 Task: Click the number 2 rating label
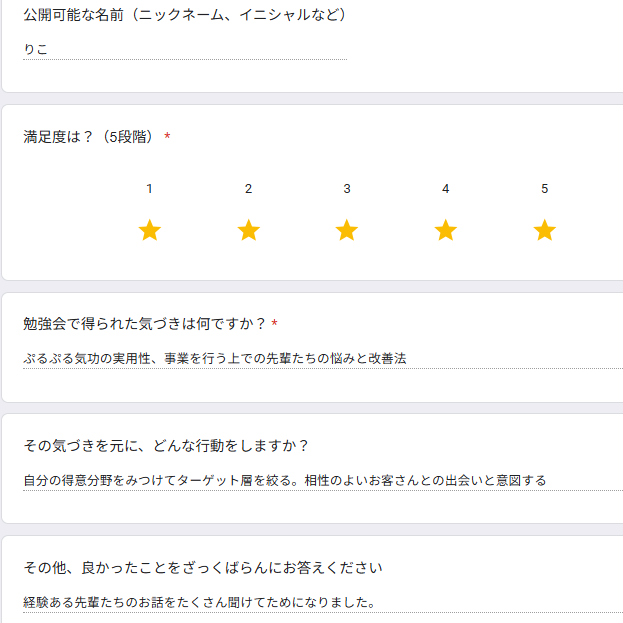click(249, 189)
